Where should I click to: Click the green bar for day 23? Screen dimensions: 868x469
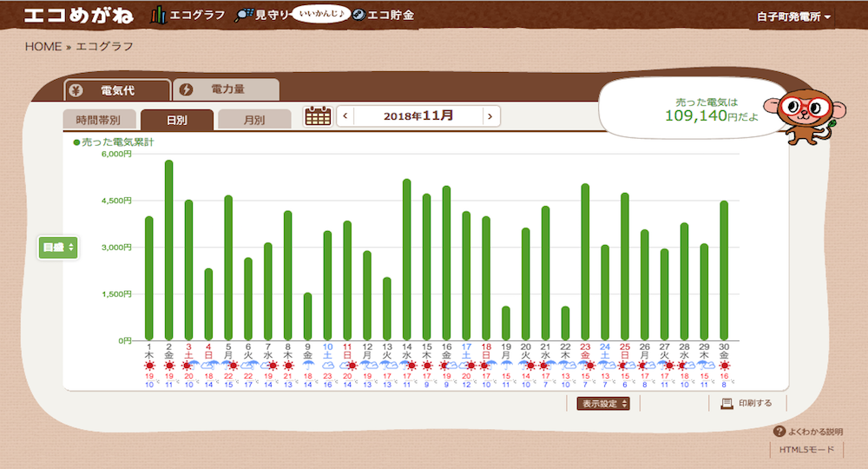585,262
